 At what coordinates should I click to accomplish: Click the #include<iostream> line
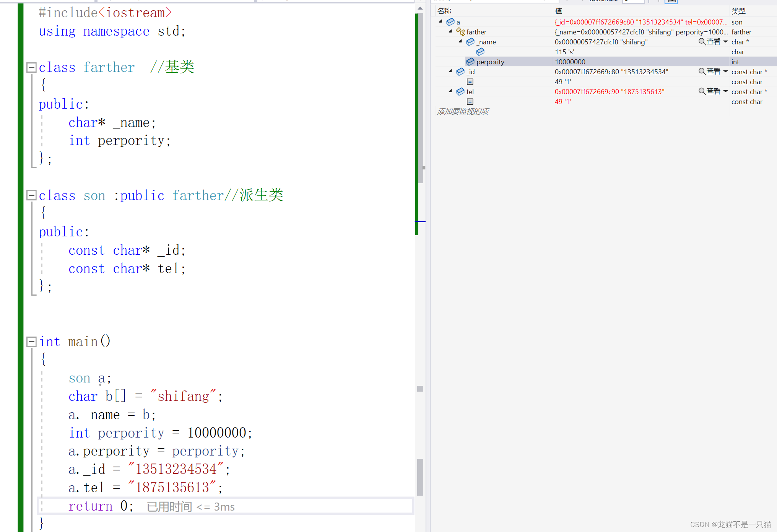[x=105, y=13]
